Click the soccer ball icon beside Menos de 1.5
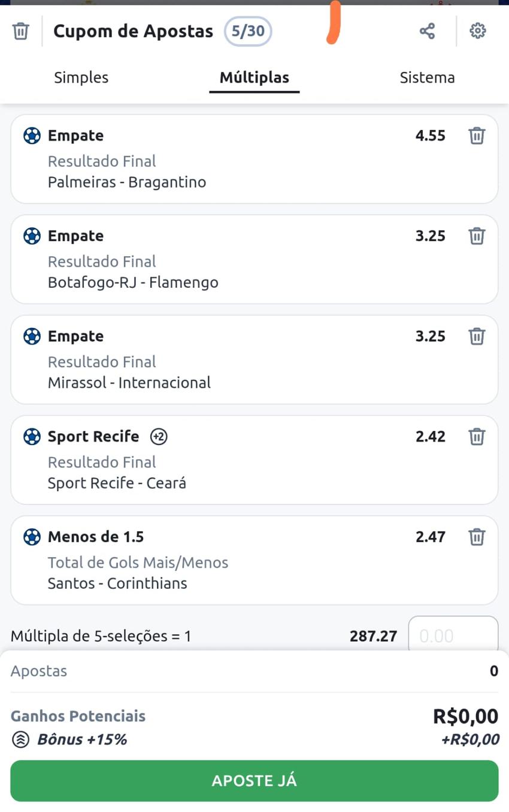This screenshot has height=812, width=509. point(32,537)
